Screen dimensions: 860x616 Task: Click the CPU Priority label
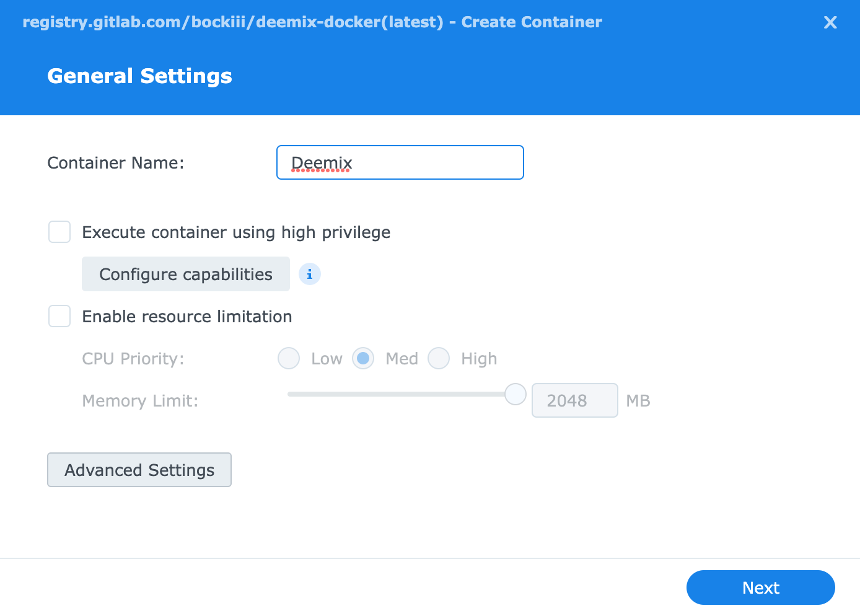(x=133, y=359)
